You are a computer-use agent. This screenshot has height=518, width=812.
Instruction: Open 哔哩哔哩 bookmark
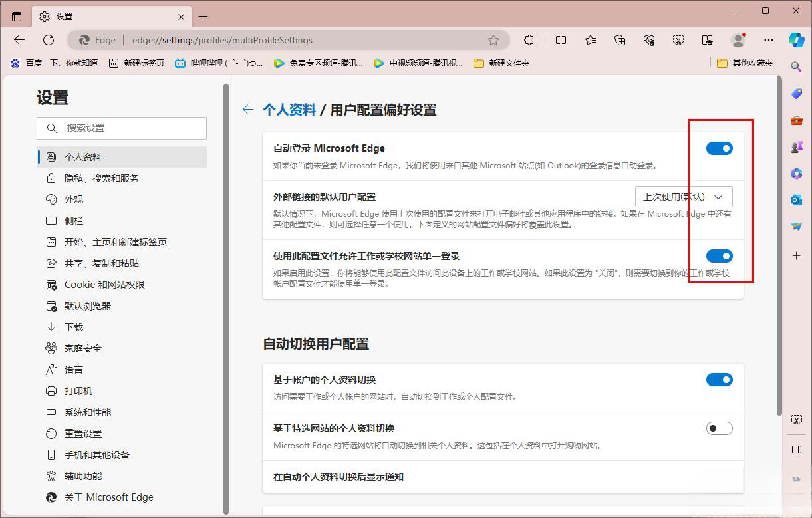219,63
